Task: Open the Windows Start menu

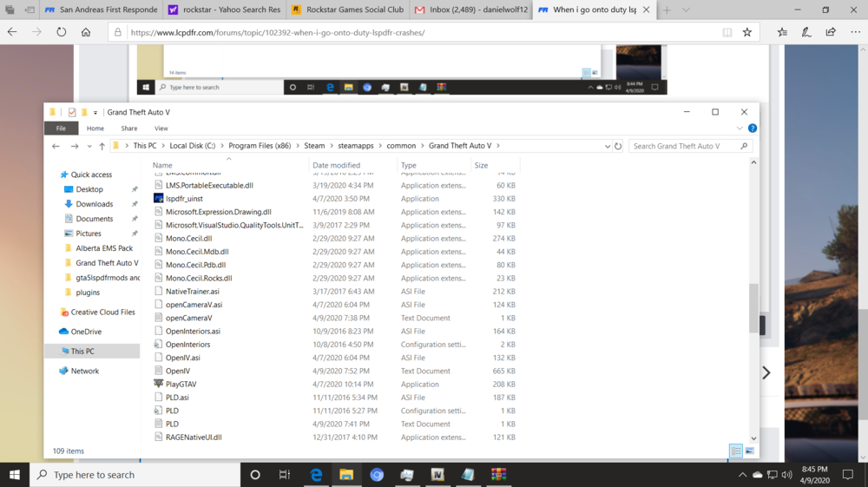Action: (15, 475)
